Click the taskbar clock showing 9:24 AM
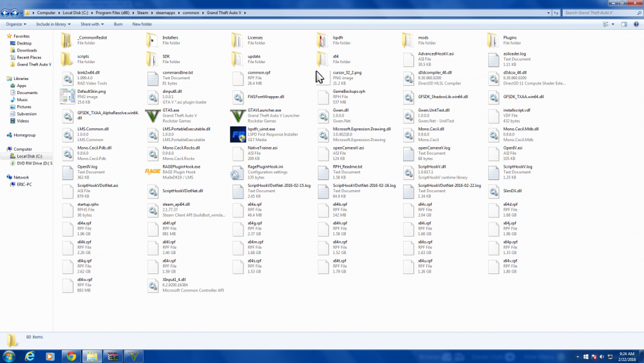The width and height of the screenshot is (644, 363). [x=627, y=357]
